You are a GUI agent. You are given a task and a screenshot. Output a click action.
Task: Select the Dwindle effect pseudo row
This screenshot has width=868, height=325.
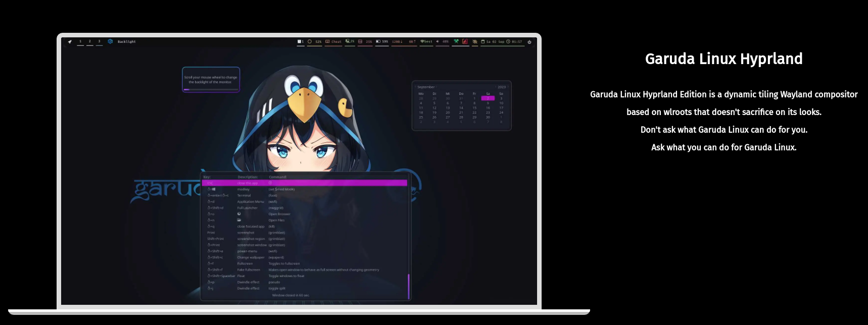pyautogui.click(x=305, y=282)
